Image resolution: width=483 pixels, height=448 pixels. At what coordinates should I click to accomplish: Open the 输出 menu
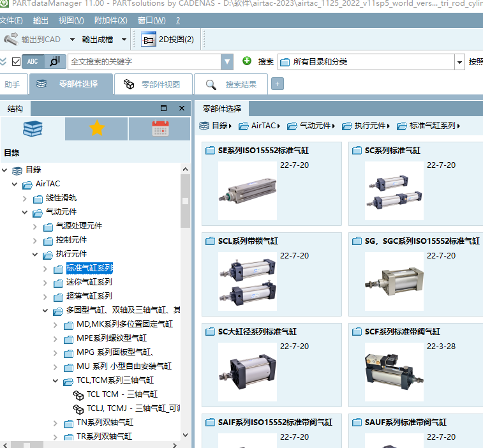click(41, 20)
